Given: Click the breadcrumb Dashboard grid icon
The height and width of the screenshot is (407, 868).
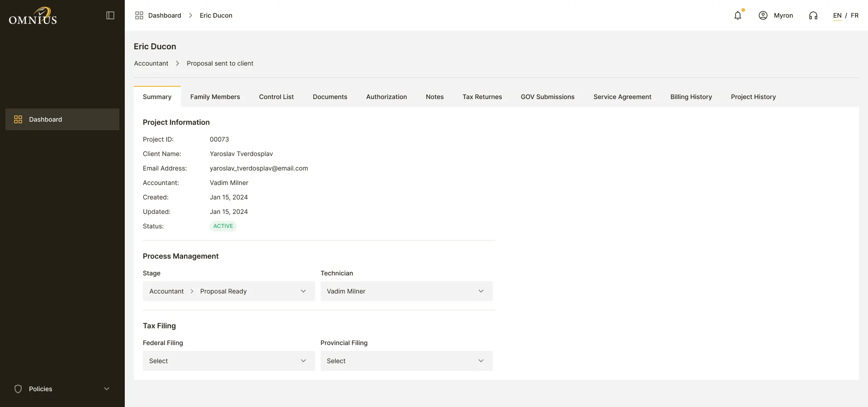Looking at the screenshot, I should (x=139, y=15).
